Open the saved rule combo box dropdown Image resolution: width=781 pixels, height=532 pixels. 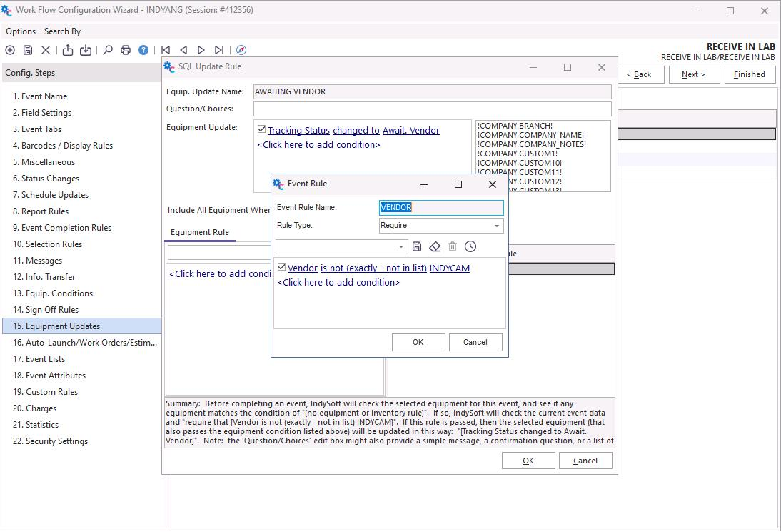401,246
